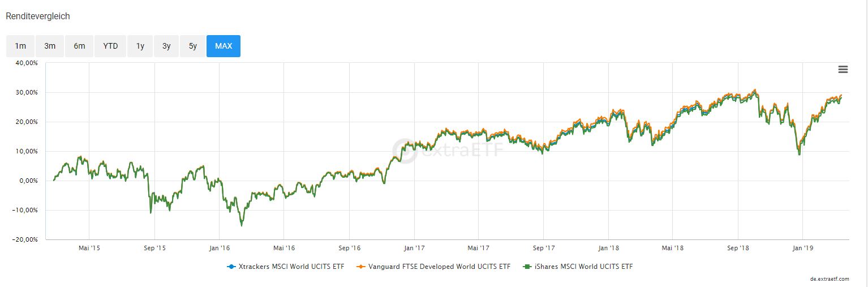Screen dimensions: 868x287
Task: Click the blue Xtrackers legend marker
Action: [x=230, y=266]
